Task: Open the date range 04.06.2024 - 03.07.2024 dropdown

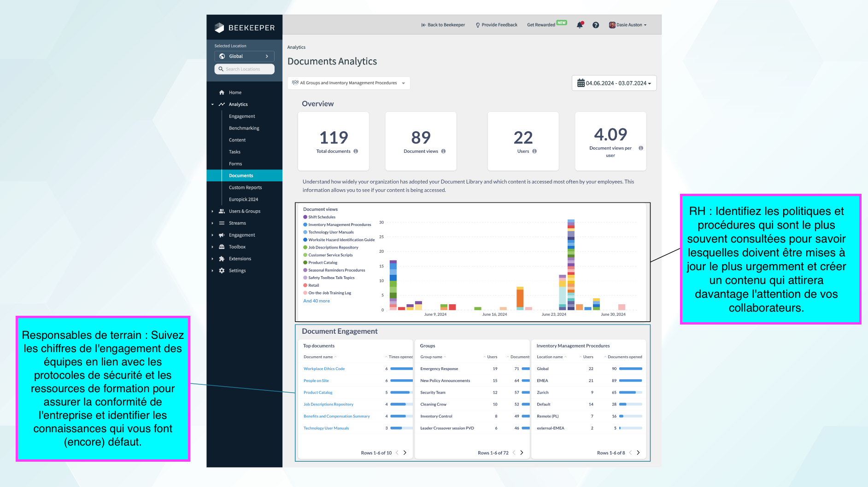Action: click(x=614, y=83)
